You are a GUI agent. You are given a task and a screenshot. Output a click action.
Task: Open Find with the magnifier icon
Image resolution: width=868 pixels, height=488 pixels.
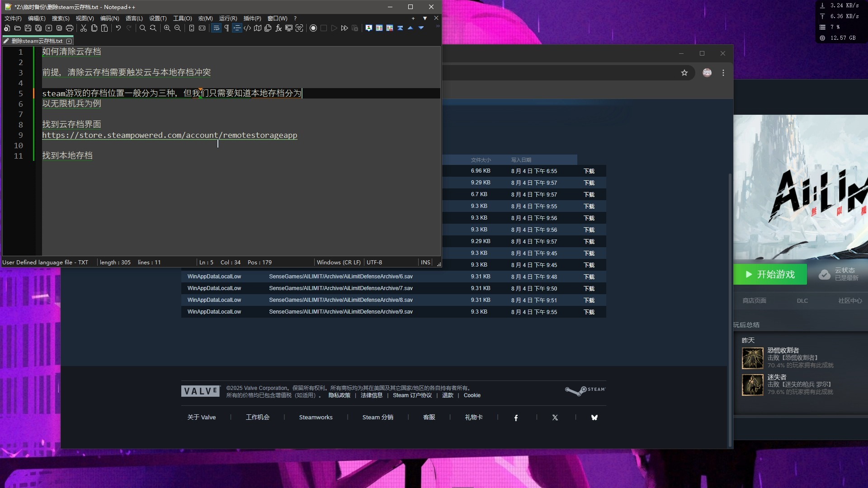click(x=143, y=28)
